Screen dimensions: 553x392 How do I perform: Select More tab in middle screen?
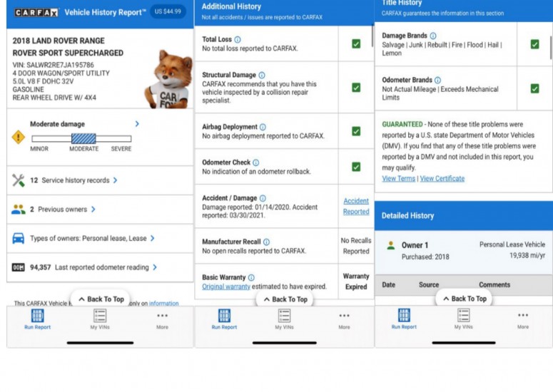point(344,321)
